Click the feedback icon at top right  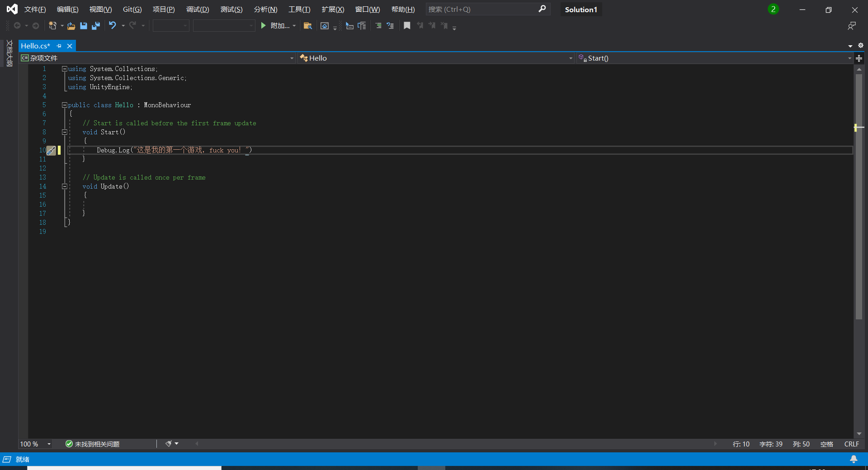(852, 26)
